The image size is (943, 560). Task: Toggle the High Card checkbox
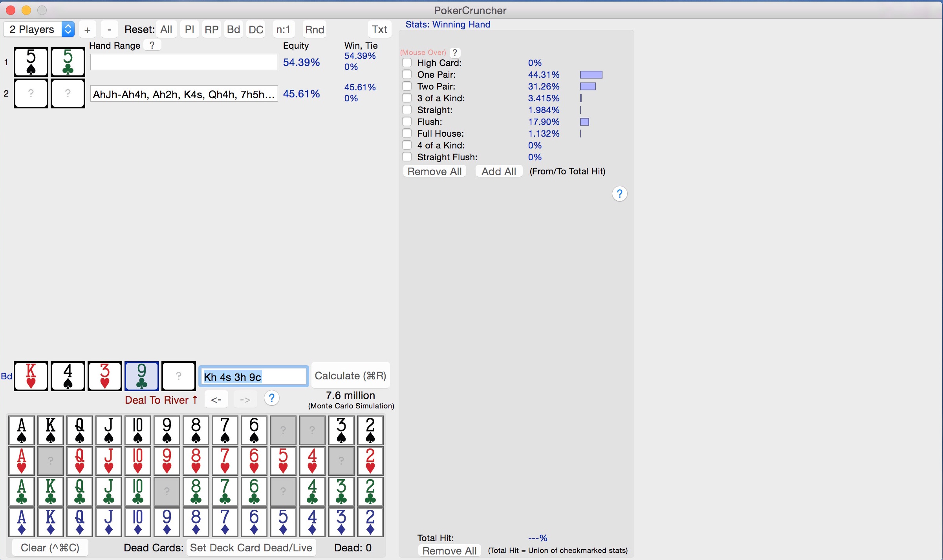click(x=407, y=63)
